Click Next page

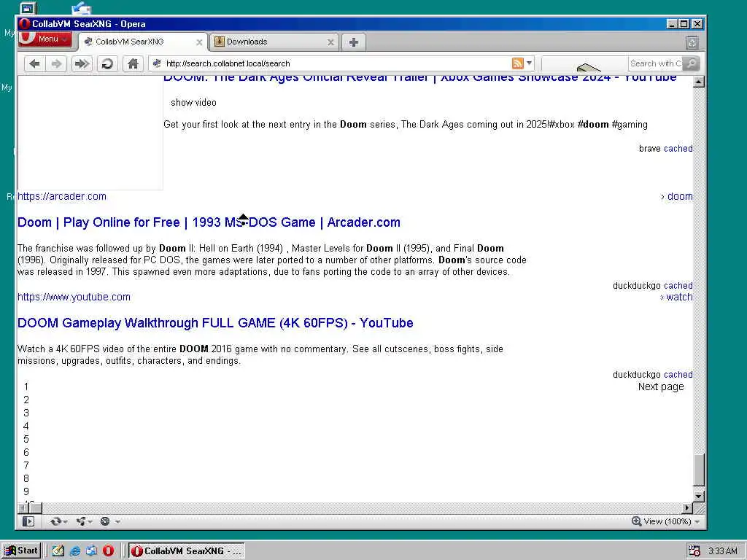661,386
